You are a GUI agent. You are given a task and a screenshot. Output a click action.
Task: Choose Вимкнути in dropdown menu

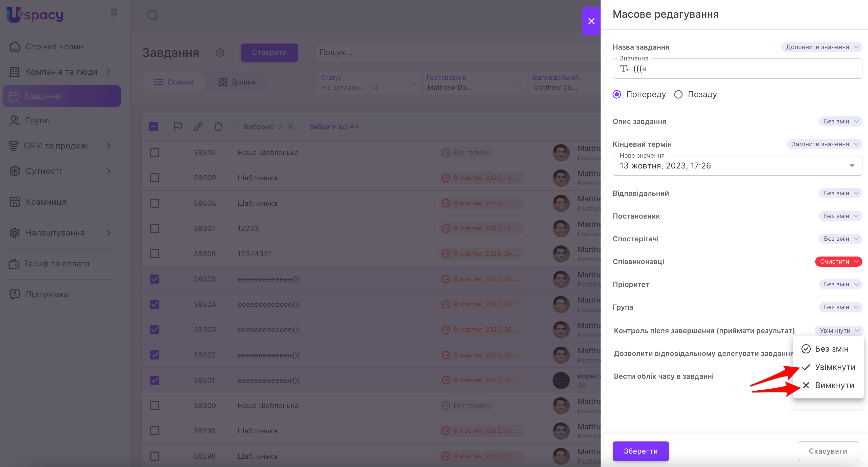834,385
